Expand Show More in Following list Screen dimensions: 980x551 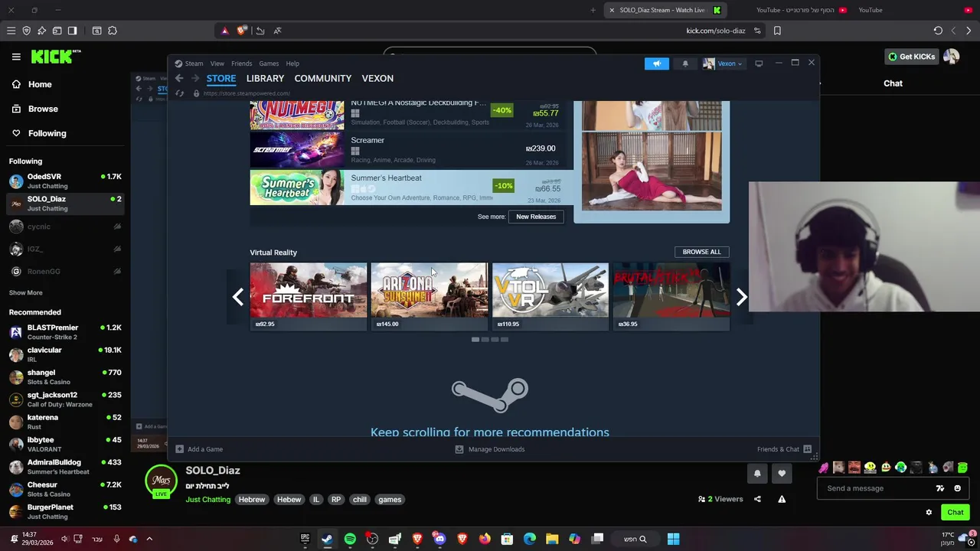(x=25, y=292)
